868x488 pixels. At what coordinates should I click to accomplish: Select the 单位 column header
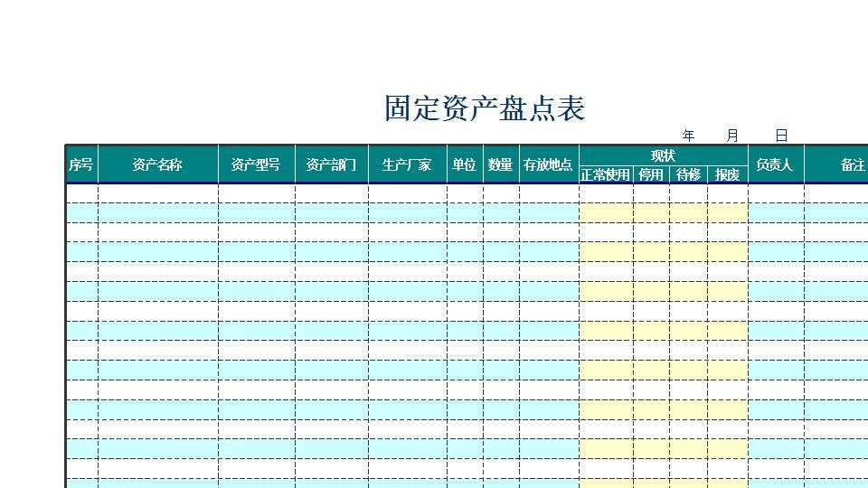point(465,164)
